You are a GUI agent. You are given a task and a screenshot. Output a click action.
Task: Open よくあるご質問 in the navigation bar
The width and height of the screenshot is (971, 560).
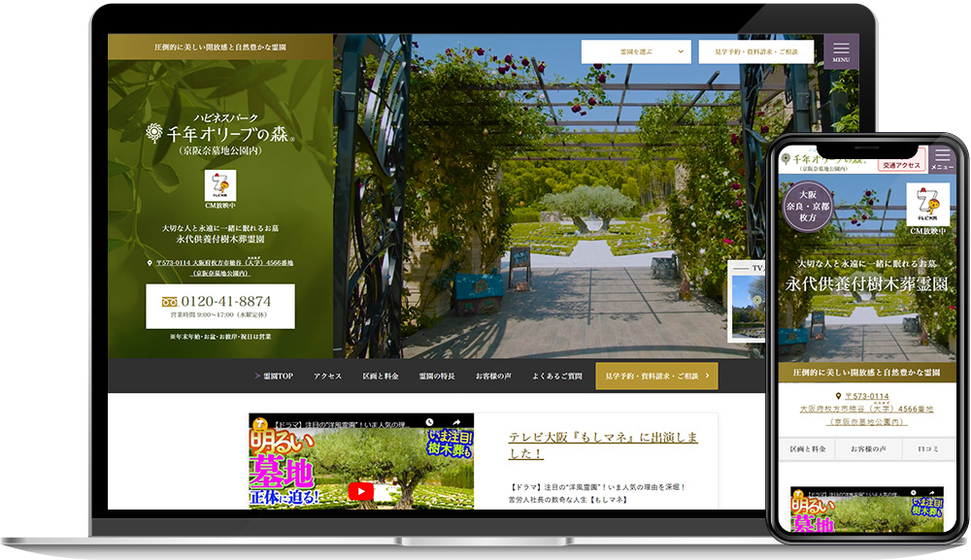(x=557, y=376)
